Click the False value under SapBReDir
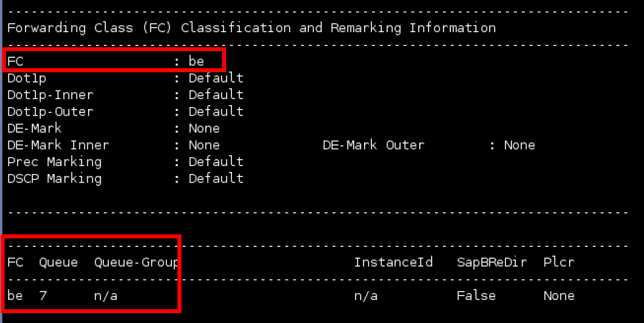 [x=476, y=296]
